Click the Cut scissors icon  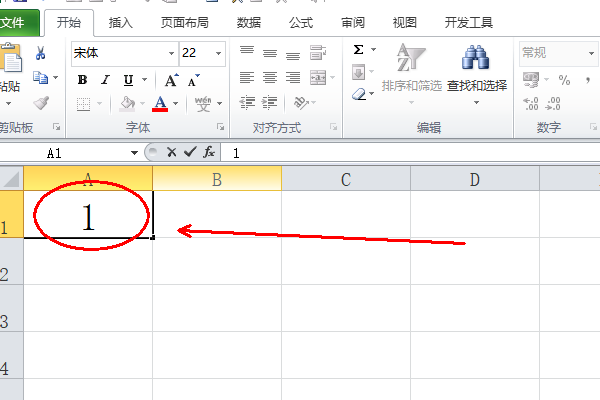41,53
